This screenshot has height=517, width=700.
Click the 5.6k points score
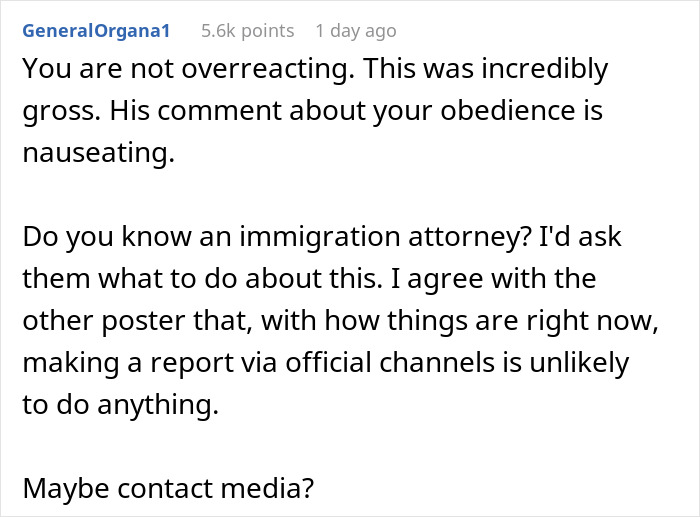(x=247, y=31)
